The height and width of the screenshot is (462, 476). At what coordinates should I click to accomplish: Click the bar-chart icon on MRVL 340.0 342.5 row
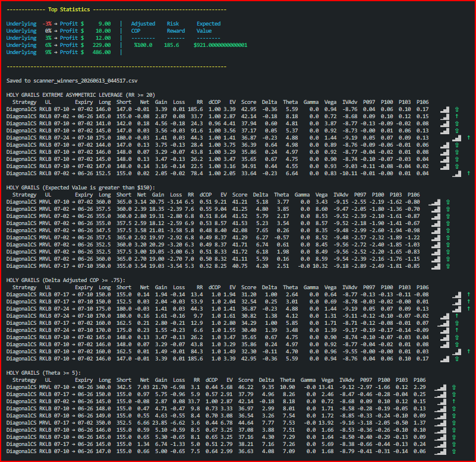coord(440,387)
